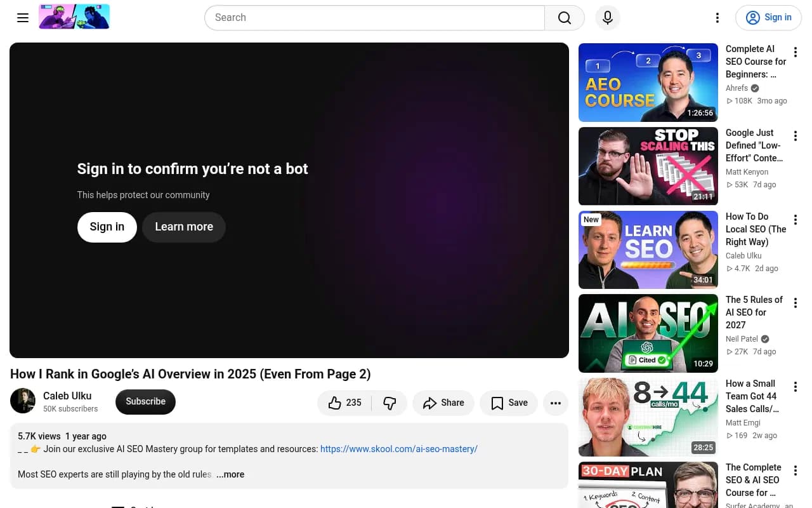The image size is (812, 508).
Task: Open AI SEO Neil Patel thumbnail
Action: 648,333
